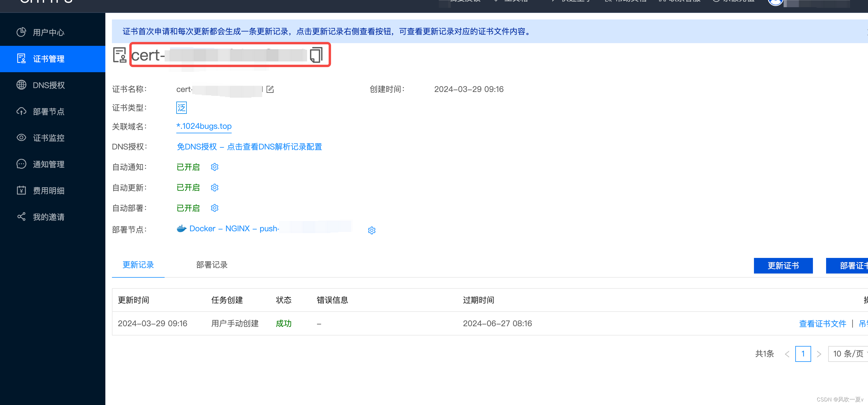Screen dimensions: 868x405
Task: Go to 部署节点 in the sidebar
Action: [53, 111]
